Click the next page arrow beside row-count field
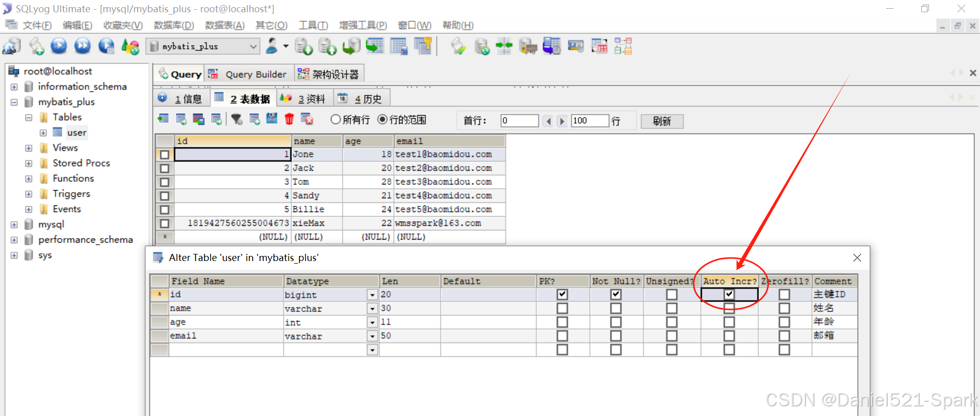Viewport: 980px width, 416px height. click(x=562, y=121)
